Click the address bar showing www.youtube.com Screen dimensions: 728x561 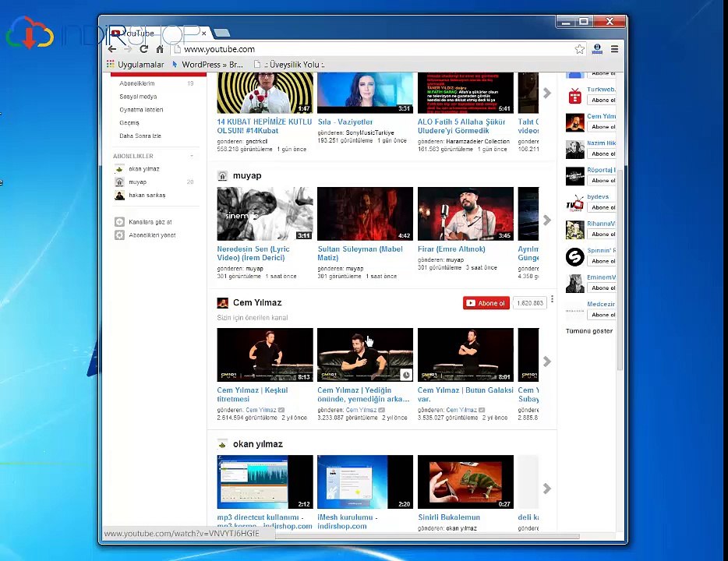tap(372, 49)
